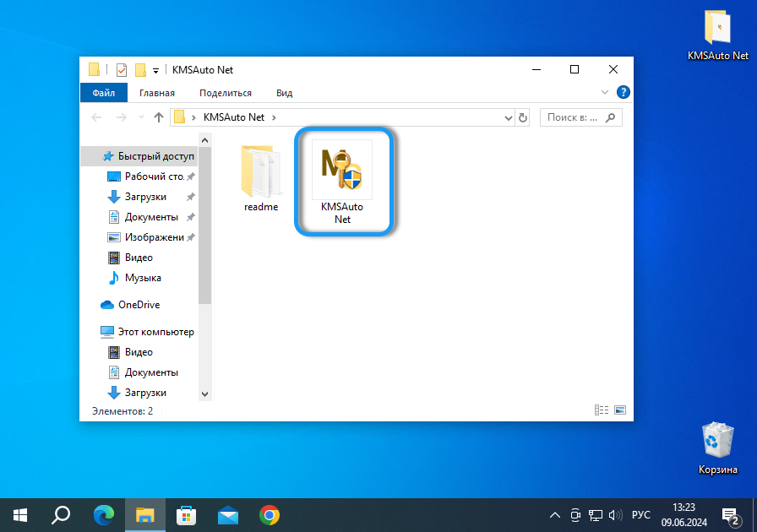Click the Properties quick access toolbar icon

pyautogui.click(x=121, y=70)
